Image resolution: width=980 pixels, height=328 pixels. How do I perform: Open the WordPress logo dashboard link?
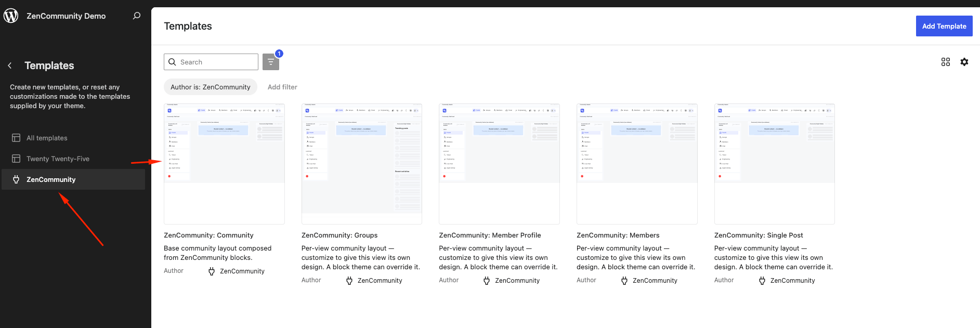[x=11, y=16]
